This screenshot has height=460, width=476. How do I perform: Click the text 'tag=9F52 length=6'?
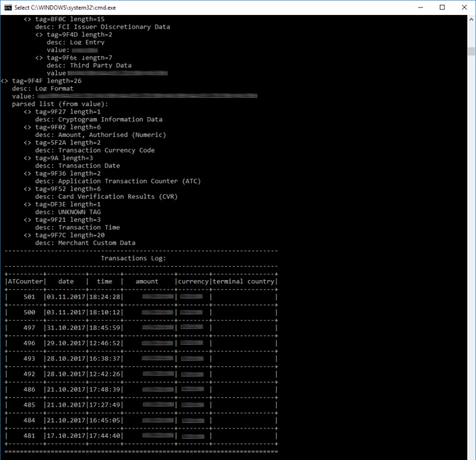pos(68,189)
